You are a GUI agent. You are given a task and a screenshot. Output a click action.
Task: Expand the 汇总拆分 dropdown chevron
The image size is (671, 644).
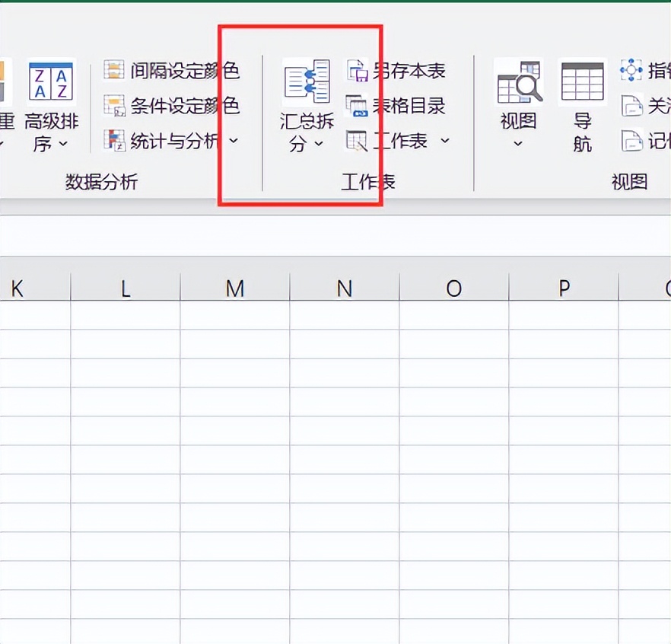tap(319, 143)
